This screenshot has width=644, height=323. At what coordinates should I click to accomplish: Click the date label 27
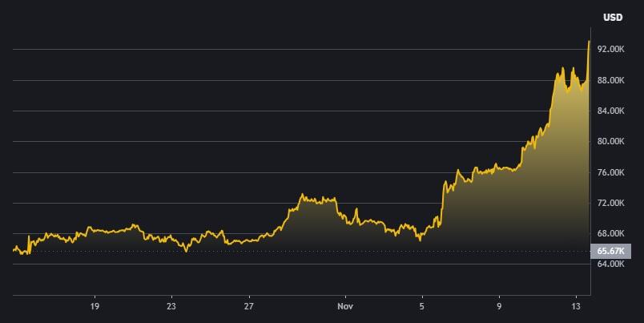click(249, 306)
